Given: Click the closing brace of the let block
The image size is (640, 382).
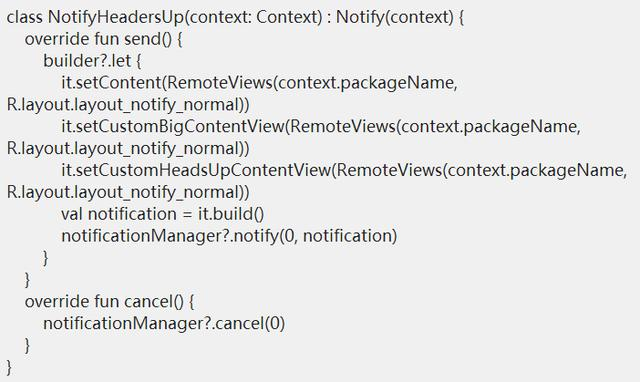Looking at the screenshot, I should click(x=46, y=258).
